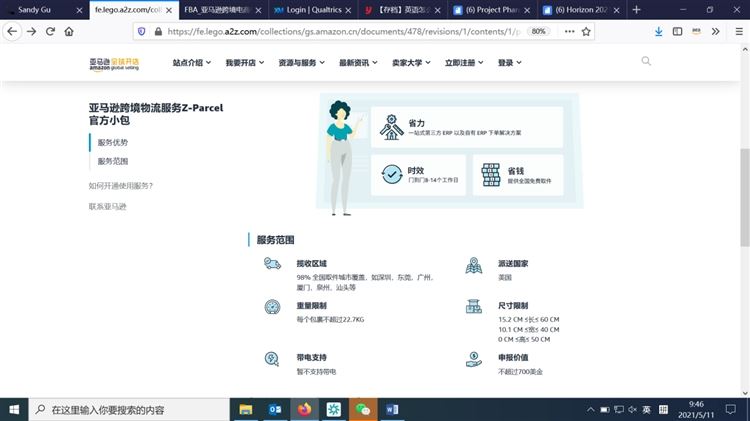750x421 pixels.
Task: Show more toolbar tools overflow
Action: 716,32
